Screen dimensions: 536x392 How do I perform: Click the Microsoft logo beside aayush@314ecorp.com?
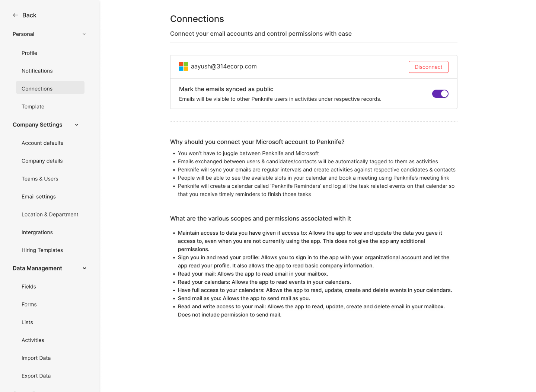point(184,66)
